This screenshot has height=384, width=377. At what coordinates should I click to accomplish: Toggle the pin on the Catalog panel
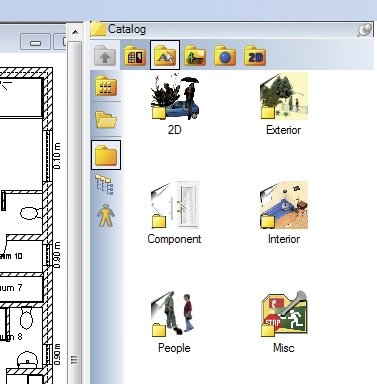click(364, 30)
